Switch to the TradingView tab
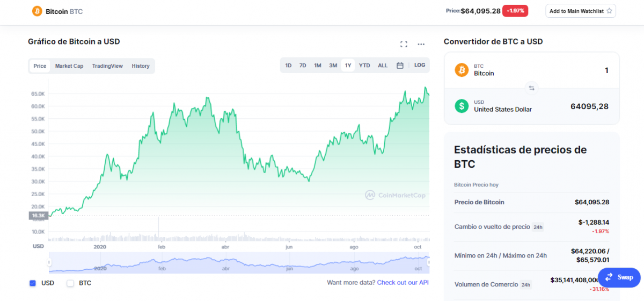The width and height of the screenshot is (644, 301). 107,66
